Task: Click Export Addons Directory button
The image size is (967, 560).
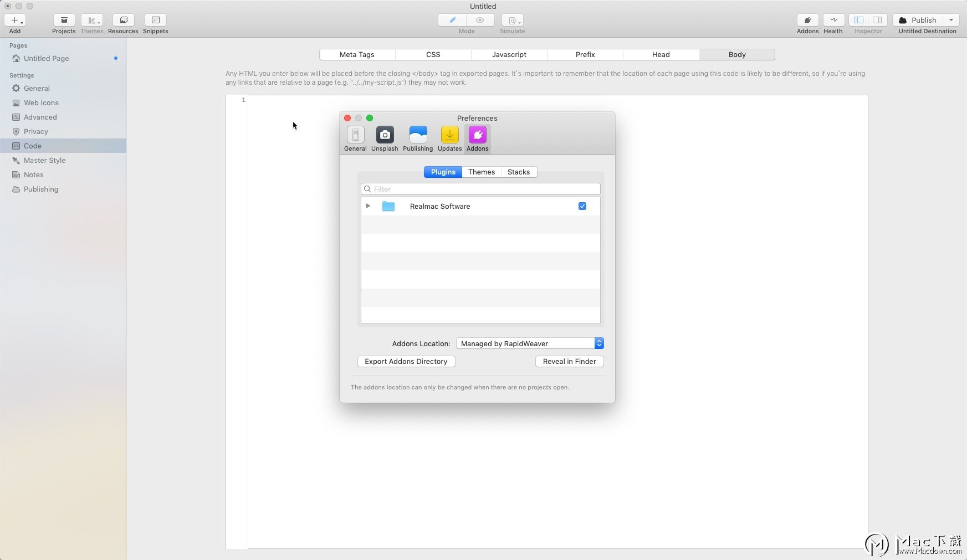Action: [406, 362]
